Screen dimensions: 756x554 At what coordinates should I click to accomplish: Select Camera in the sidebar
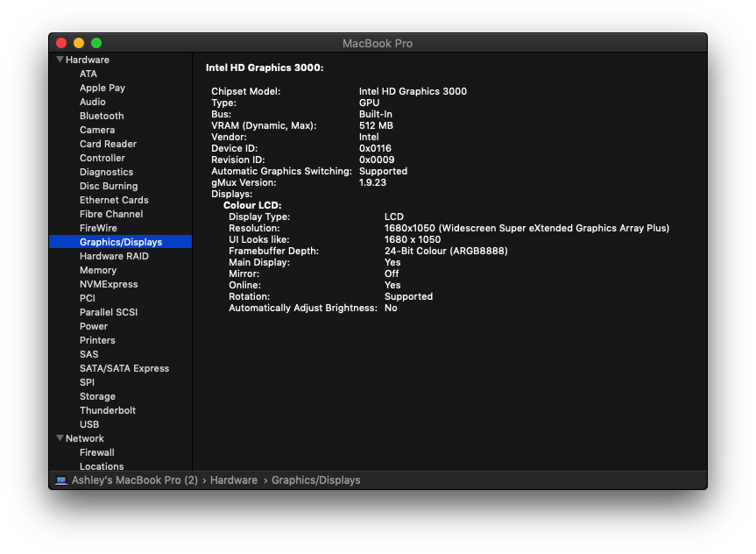click(97, 130)
